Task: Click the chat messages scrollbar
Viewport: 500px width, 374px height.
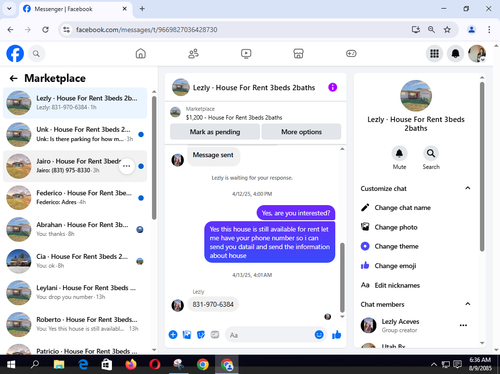Action: click(342, 277)
